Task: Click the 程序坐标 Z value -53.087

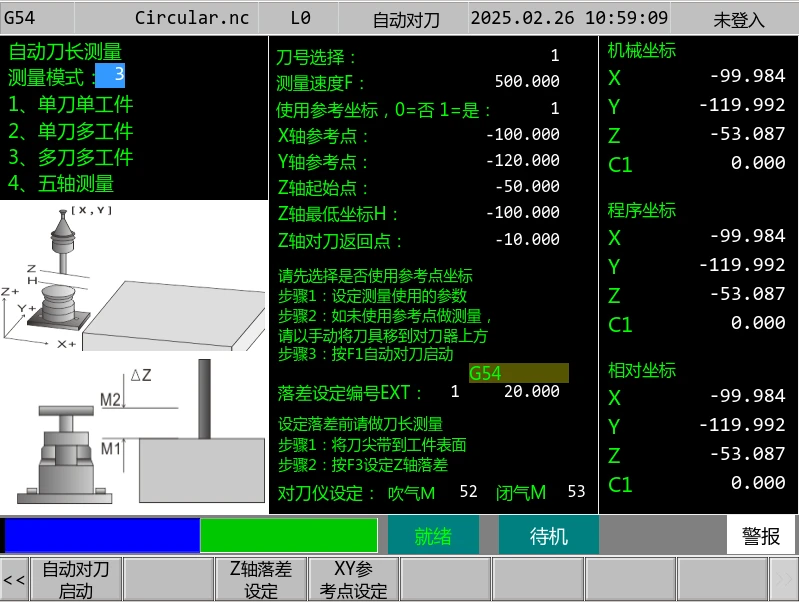Action: tap(748, 294)
